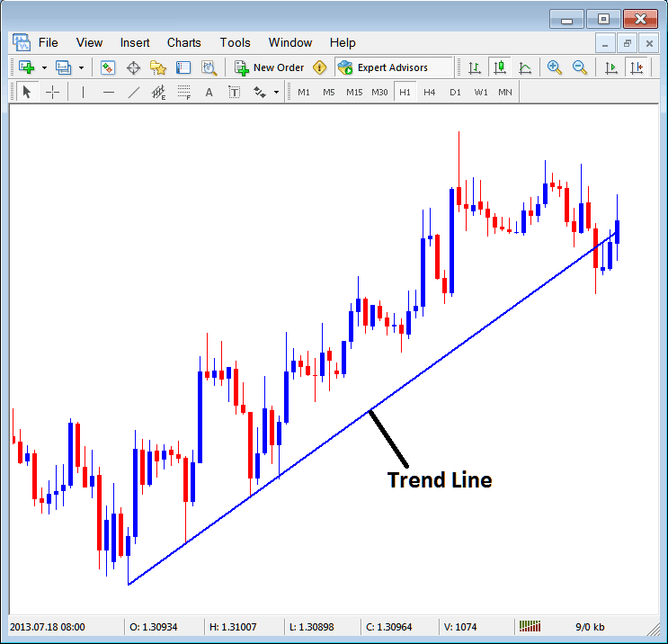Open the Insert menu
This screenshot has height=644, width=668.
pyautogui.click(x=135, y=42)
